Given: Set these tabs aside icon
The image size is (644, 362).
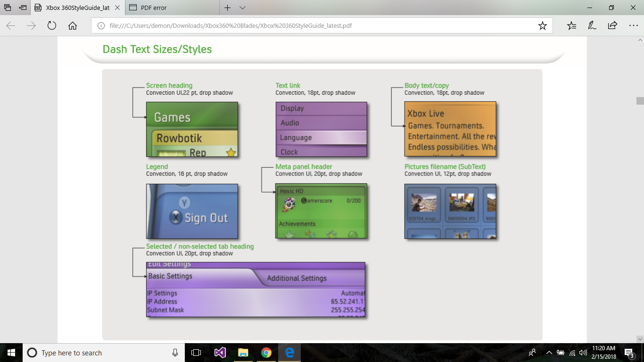Looking at the screenshot, I should pyautogui.click(x=23, y=8).
